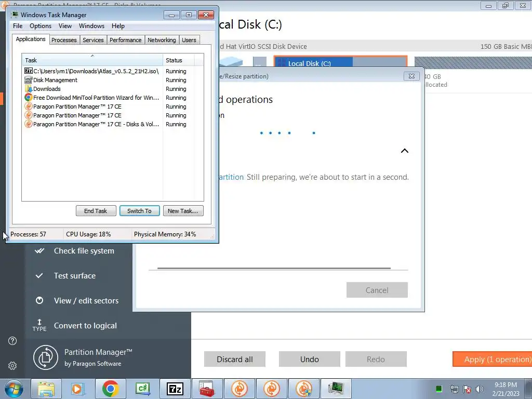Click the taskbar clock showing 9:18 PM

click(506, 389)
